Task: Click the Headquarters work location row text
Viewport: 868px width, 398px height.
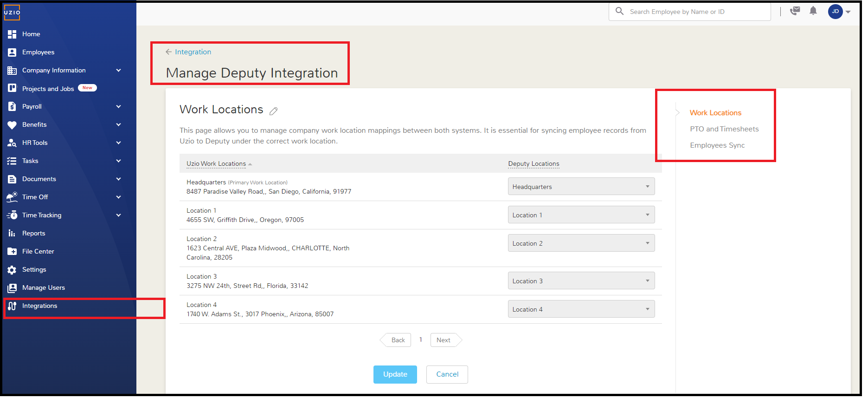Action: coord(269,187)
